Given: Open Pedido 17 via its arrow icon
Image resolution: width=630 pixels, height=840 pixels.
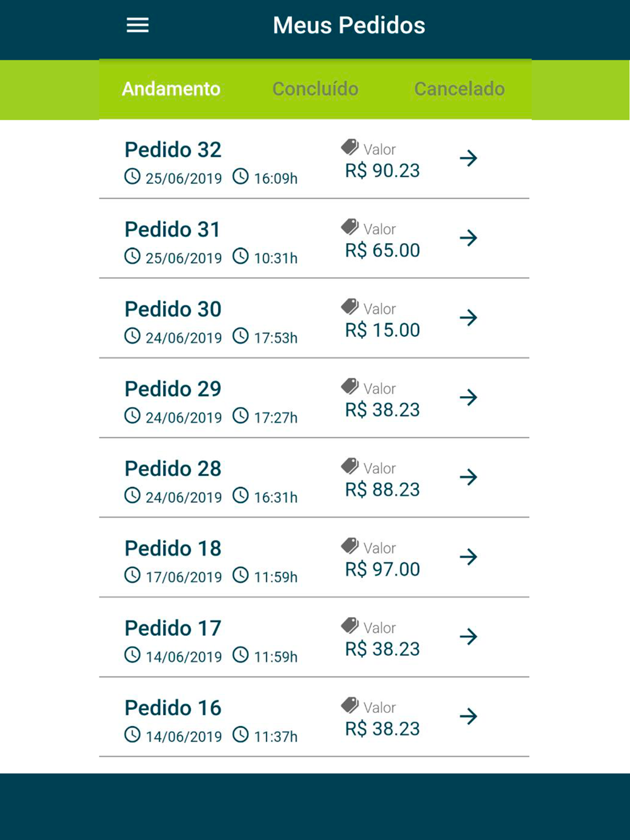Looking at the screenshot, I should tap(468, 637).
